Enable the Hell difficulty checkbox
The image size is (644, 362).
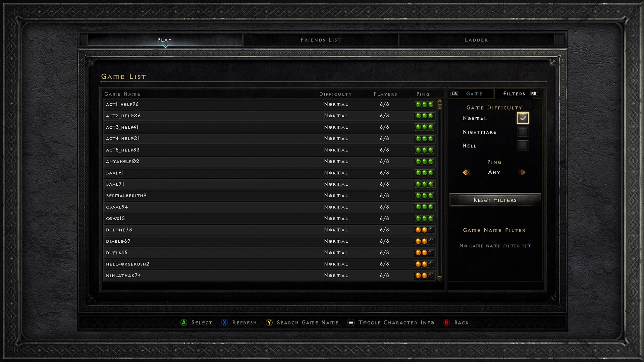[522, 145]
